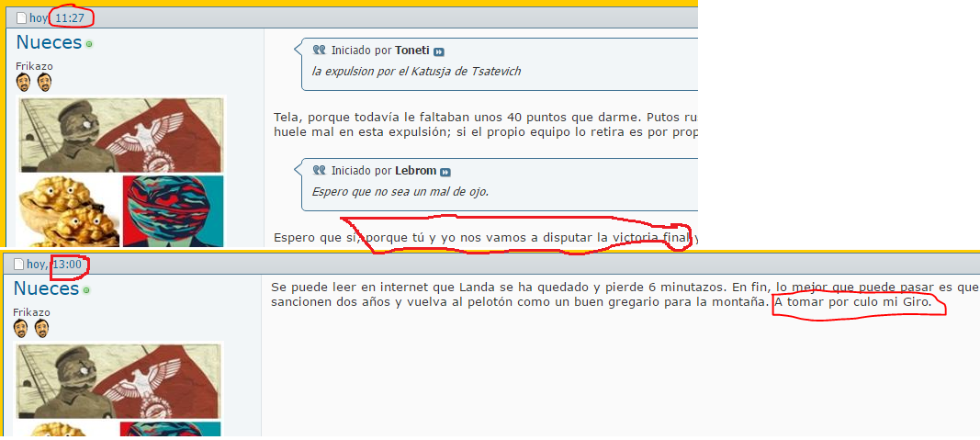Viewport: 980px width, 440px height.
Task: Click line 'Espero que sí, porque tú y yo'
Action: point(486,238)
